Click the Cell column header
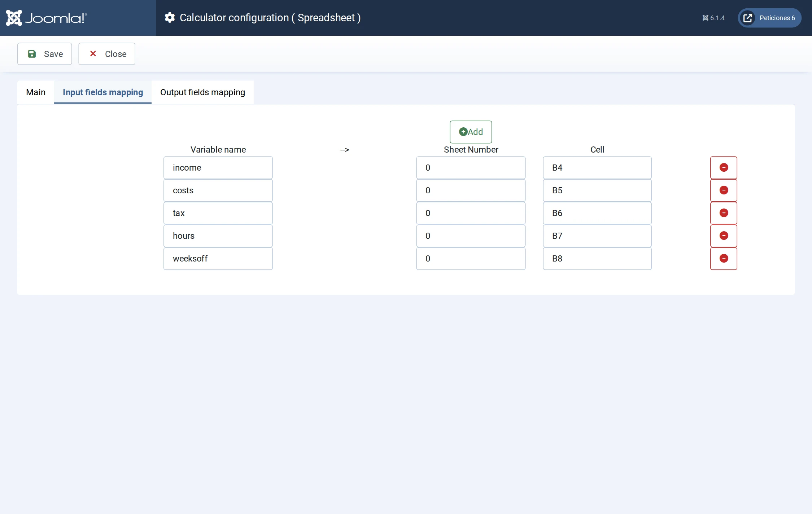This screenshot has height=514, width=812. pyautogui.click(x=597, y=149)
